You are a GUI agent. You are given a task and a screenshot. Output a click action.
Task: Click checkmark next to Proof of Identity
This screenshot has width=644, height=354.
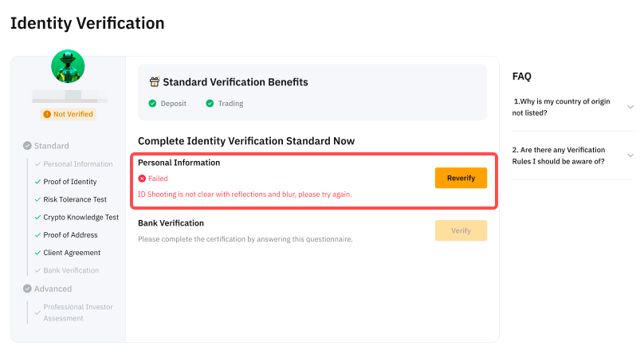pos(37,182)
